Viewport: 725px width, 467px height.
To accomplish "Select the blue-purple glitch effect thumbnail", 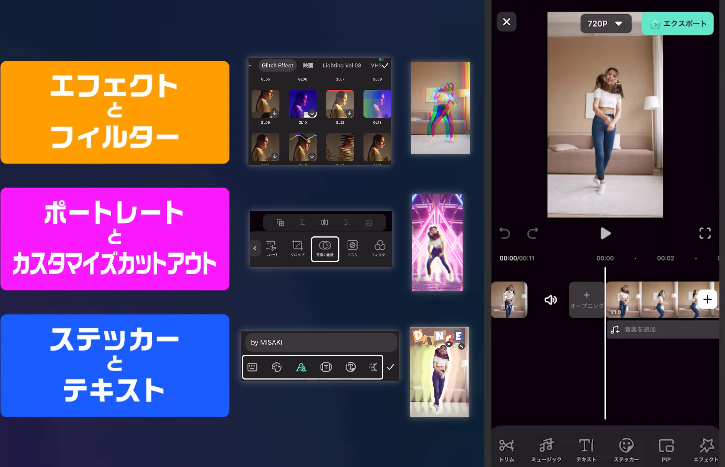I will 303,104.
